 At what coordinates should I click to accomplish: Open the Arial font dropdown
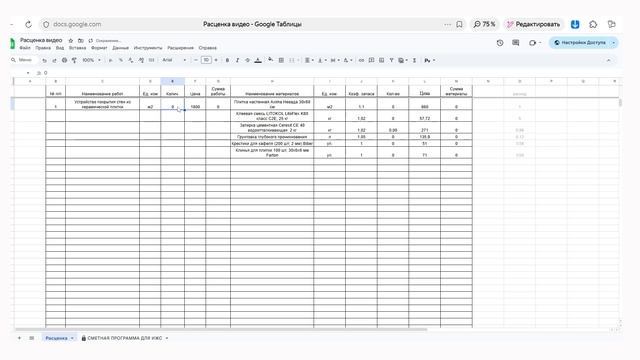tap(174, 60)
